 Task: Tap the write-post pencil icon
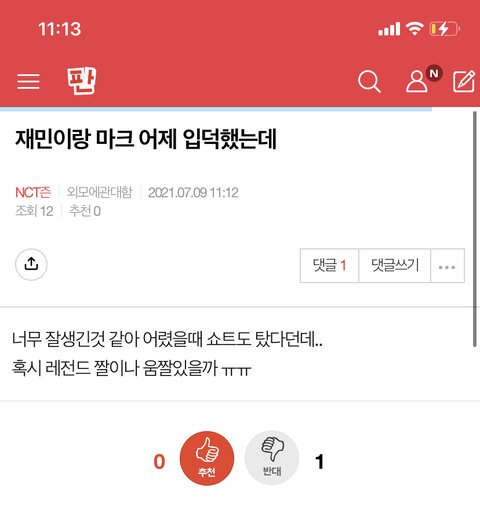(x=463, y=81)
